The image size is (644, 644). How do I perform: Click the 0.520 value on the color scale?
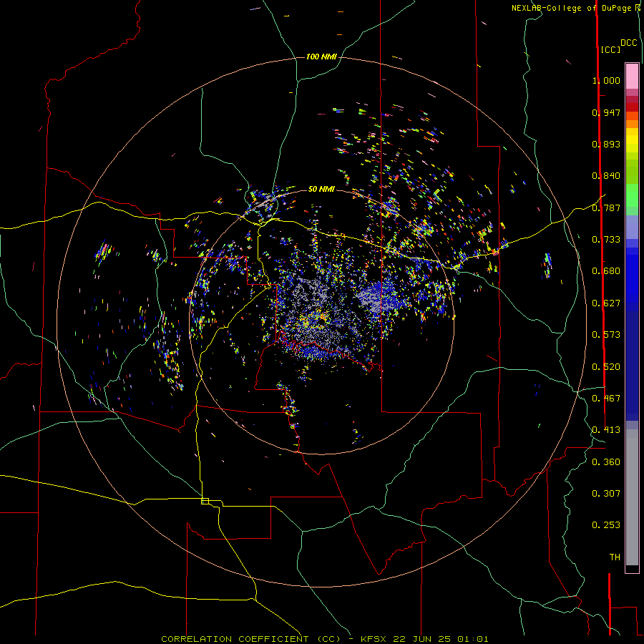(x=606, y=367)
